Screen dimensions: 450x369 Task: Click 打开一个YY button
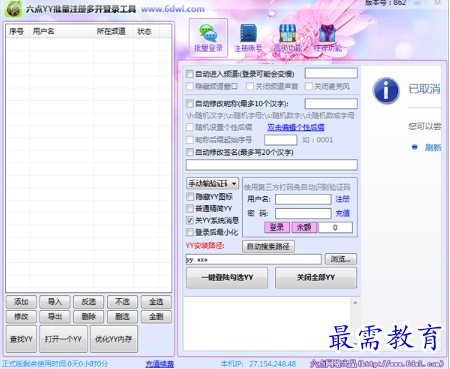click(63, 339)
